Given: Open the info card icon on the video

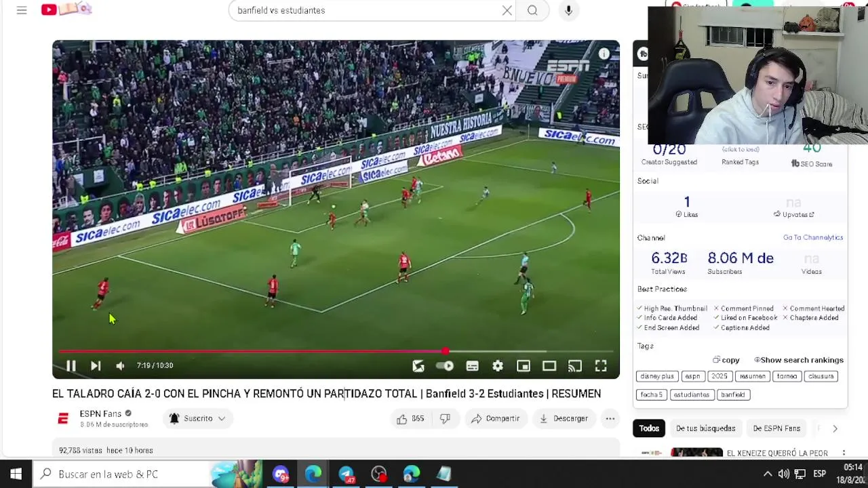Looking at the screenshot, I should tap(604, 54).
